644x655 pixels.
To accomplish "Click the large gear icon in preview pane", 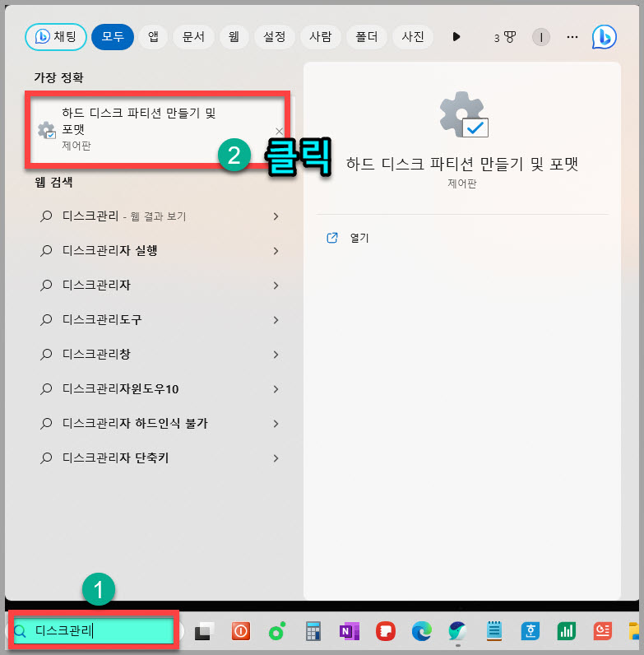I will pos(464,114).
